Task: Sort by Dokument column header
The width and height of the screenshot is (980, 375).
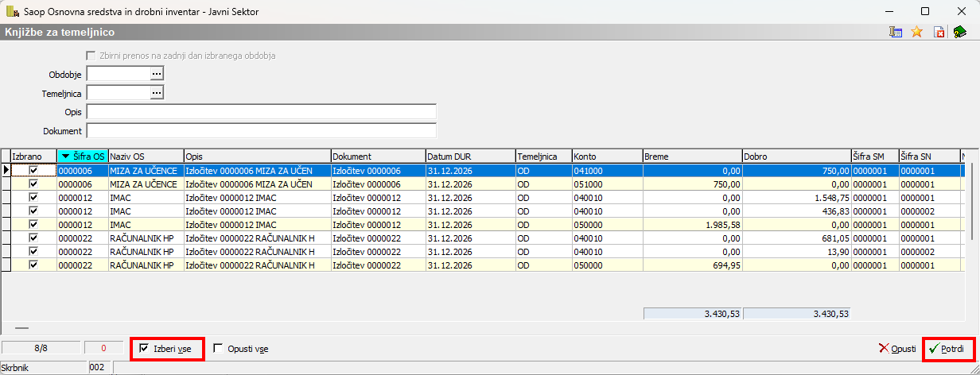Action: [x=378, y=157]
